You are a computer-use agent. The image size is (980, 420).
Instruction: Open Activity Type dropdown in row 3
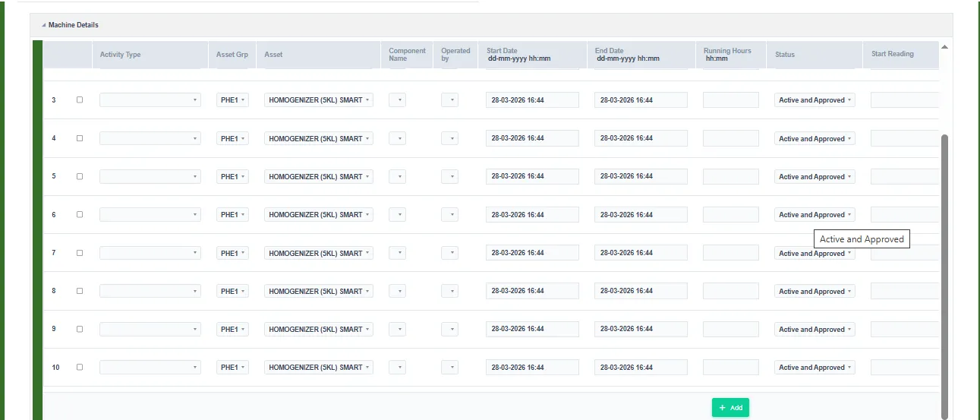click(150, 99)
